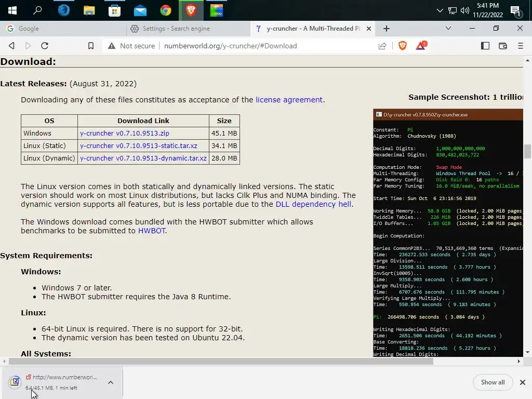Open Brave Rewards triangle icon
This screenshot has height=399, width=532.
point(421,46)
